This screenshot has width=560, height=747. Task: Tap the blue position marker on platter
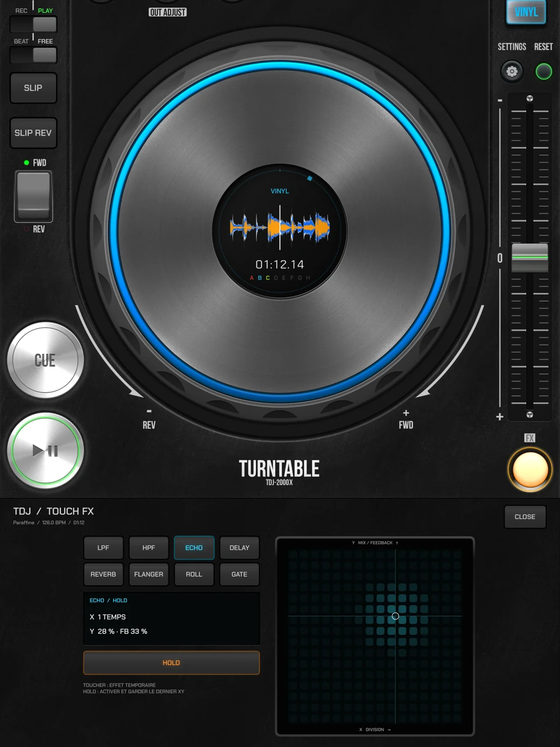310,178
